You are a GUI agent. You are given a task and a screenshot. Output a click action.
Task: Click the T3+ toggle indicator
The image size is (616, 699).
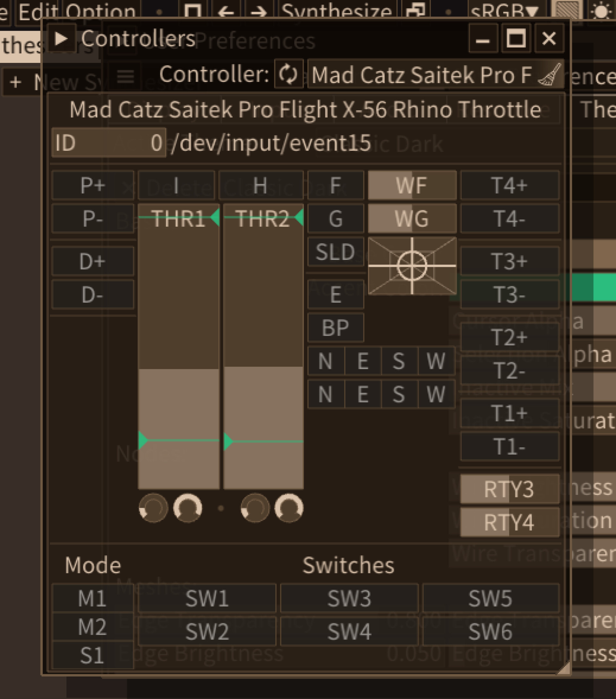510,261
